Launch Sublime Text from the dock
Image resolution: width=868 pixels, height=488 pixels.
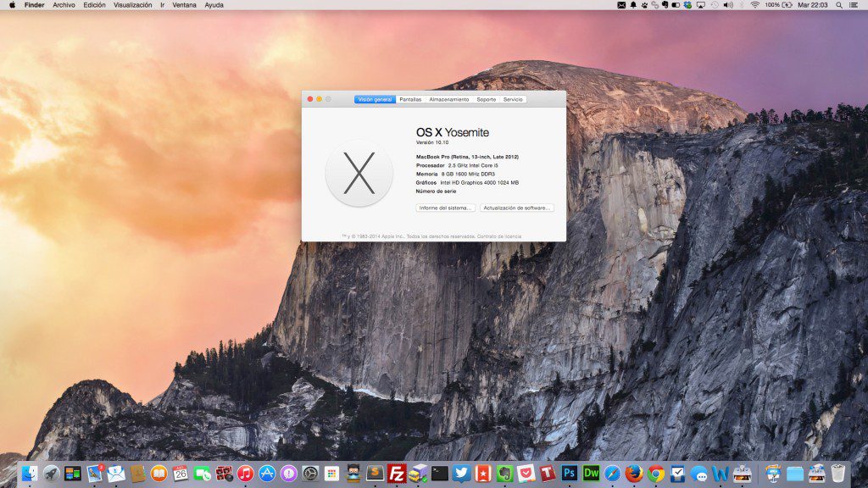point(375,474)
